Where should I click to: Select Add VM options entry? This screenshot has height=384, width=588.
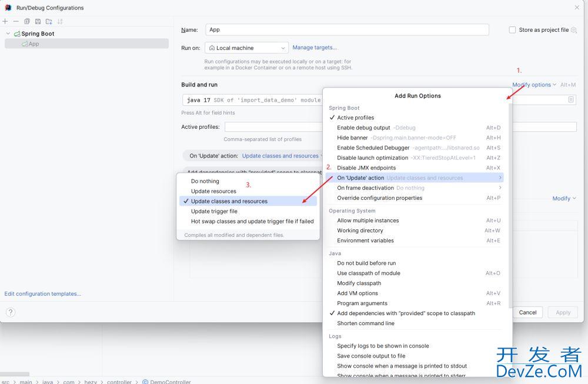415,293
